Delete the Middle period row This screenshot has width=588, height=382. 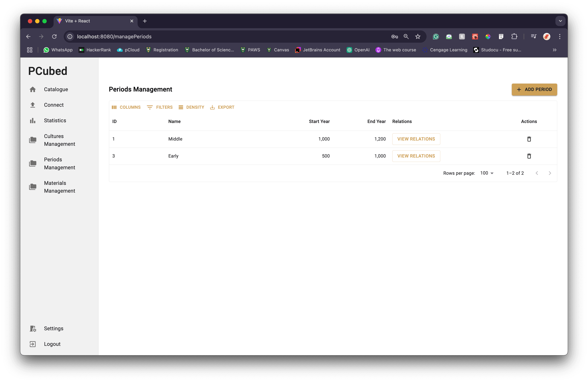point(529,139)
